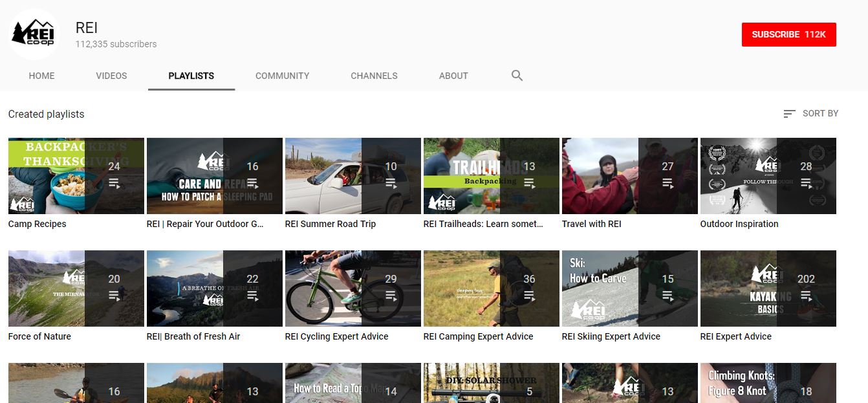
Task: Click playlist icon on REI Skiing Expert Advice
Action: click(667, 296)
